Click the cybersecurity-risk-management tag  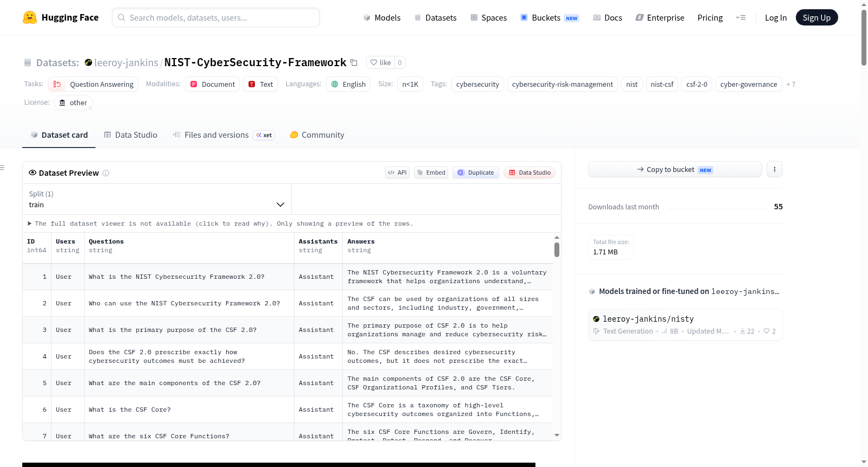(x=563, y=84)
